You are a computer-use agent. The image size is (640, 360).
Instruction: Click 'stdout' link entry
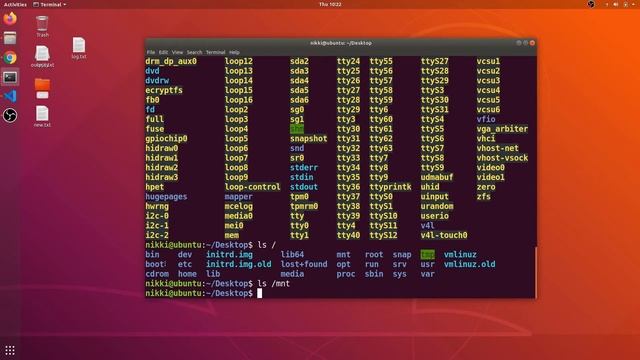coord(304,187)
